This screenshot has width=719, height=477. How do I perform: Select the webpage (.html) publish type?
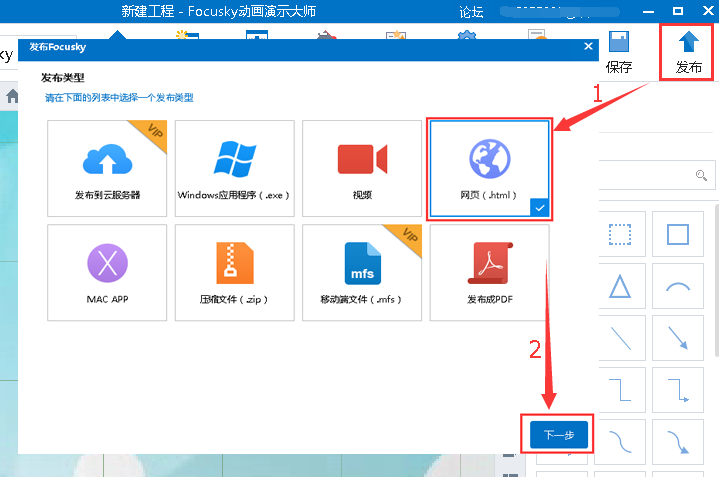[x=489, y=168]
